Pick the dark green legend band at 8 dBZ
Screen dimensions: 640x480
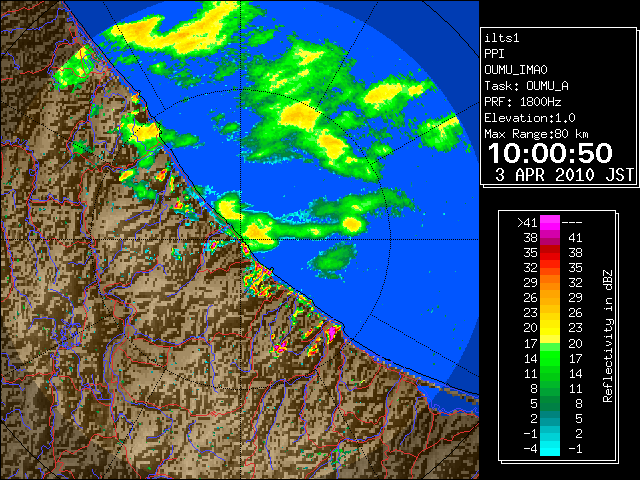coord(550,389)
